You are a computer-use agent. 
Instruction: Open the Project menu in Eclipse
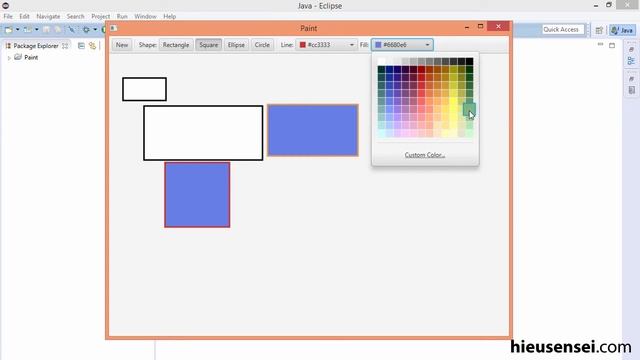pyautogui.click(x=100, y=16)
